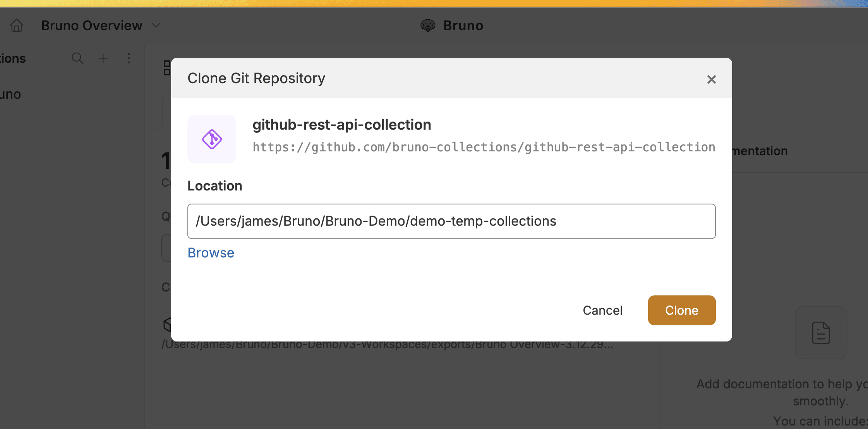
Task: Click the Bruno dog logo
Action: tap(427, 26)
